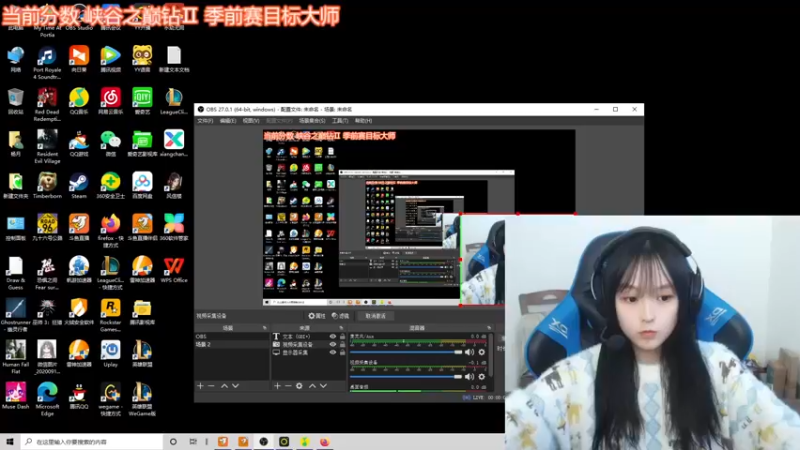Lock the display capture source
Screen dimensions: 800x450
342,353
